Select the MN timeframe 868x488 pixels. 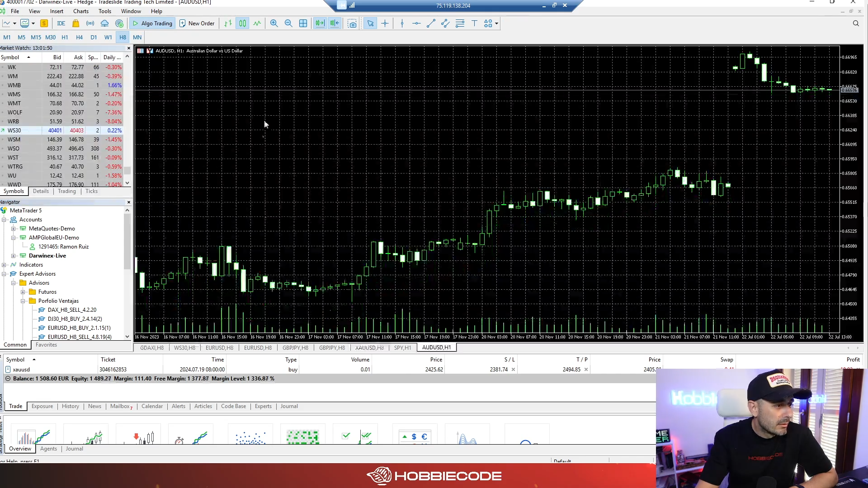[x=137, y=38]
